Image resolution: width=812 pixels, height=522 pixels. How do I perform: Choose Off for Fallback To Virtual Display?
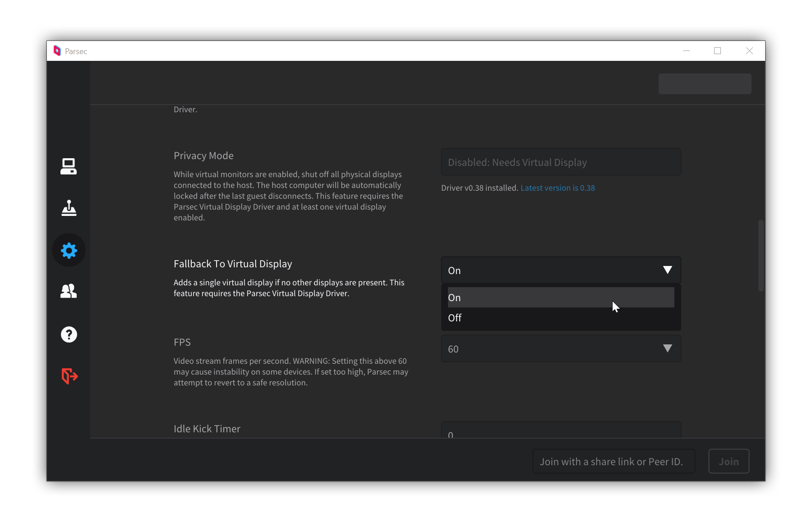pos(560,318)
